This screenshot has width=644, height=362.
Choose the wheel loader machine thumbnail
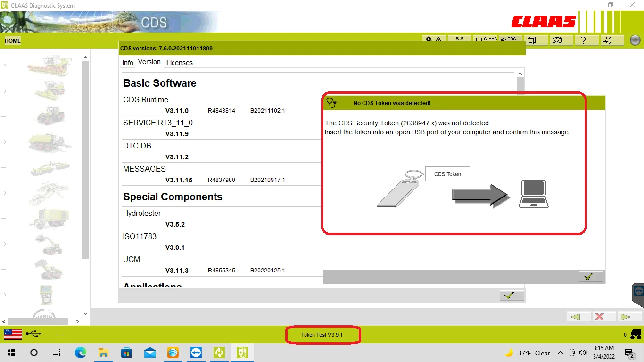(50, 269)
